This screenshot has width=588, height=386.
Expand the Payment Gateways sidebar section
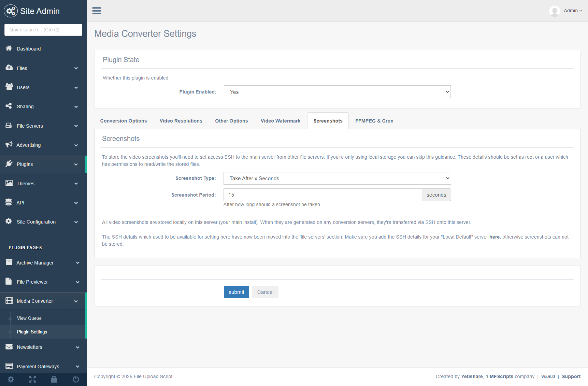43,366
